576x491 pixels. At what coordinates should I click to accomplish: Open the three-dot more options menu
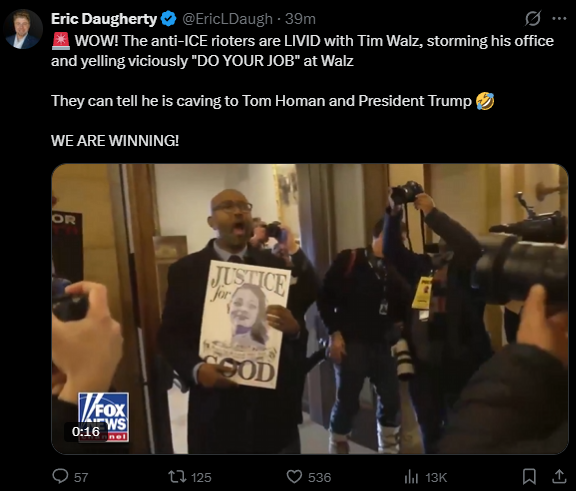pyautogui.click(x=559, y=18)
